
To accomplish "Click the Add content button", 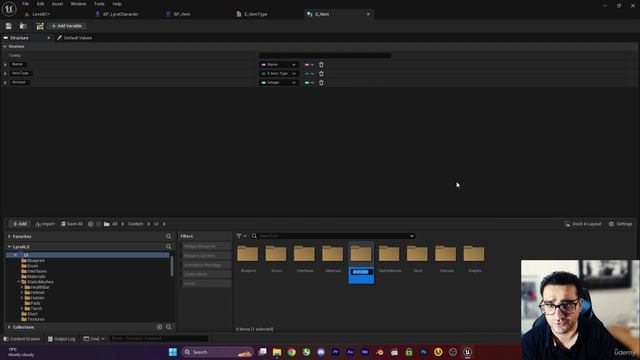I will [20, 224].
